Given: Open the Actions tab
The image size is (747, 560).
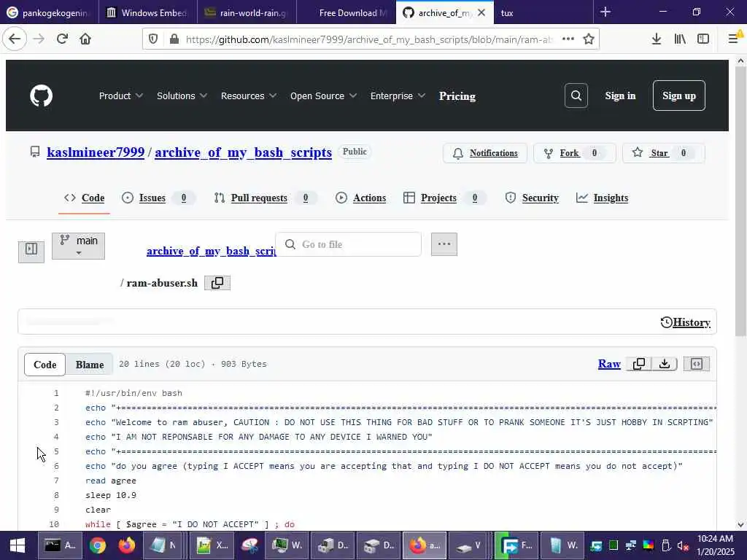Looking at the screenshot, I should (360, 198).
